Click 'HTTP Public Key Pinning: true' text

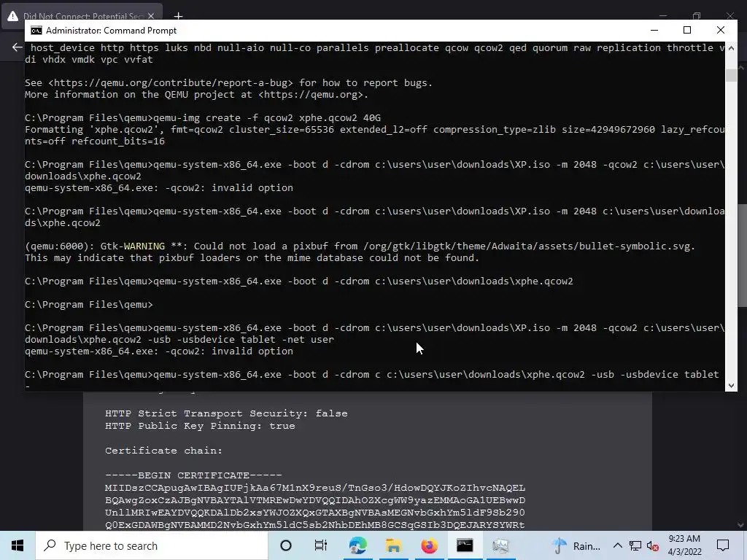(x=200, y=426)
